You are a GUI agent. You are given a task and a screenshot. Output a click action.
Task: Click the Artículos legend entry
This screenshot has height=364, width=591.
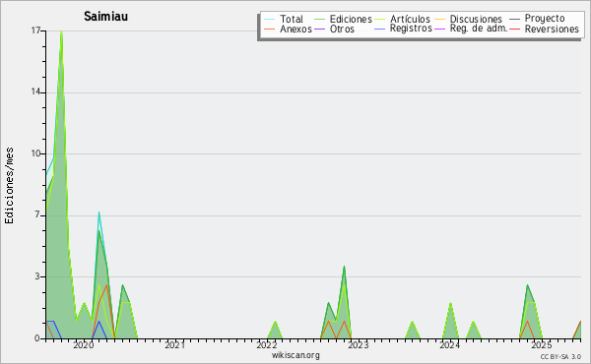coord(410,19)
